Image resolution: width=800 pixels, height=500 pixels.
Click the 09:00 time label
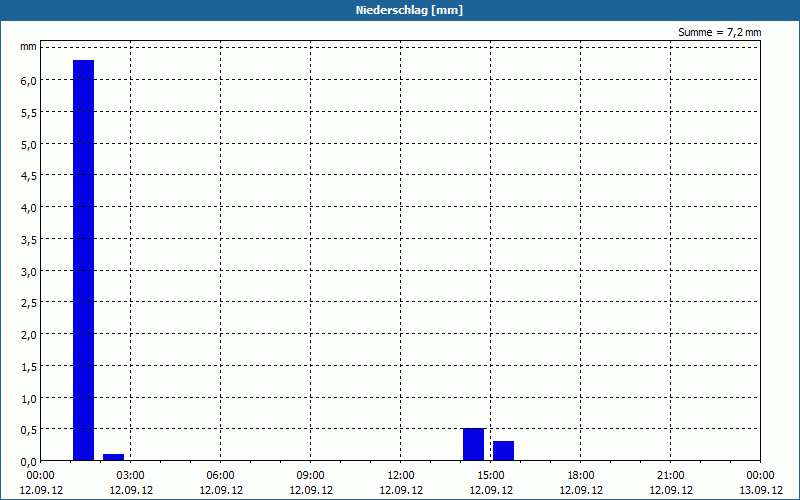(x=311, y=476)
